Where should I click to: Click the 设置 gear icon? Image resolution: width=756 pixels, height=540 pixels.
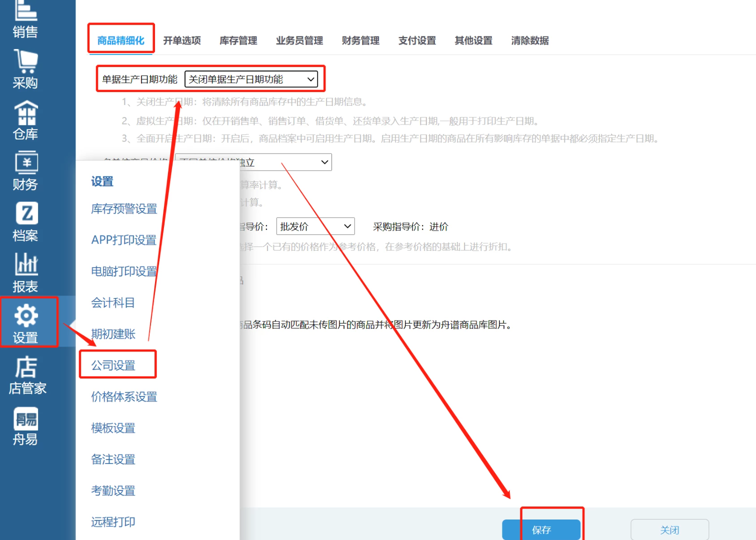pyautogui.click(x=26, y=323)
